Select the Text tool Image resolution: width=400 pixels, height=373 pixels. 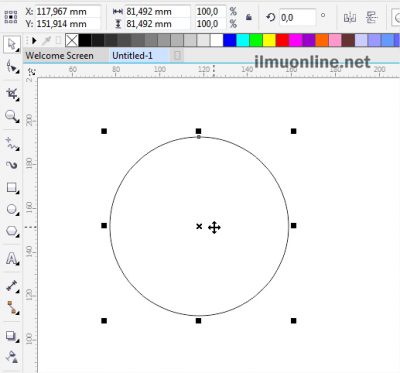[12, 258]
